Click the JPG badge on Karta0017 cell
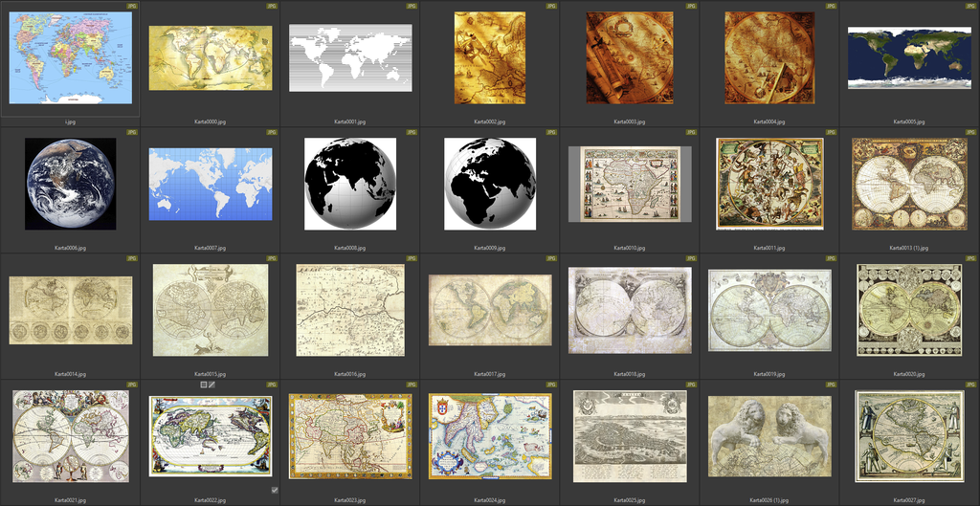Screen dimensions: 980x506 [551, 258]
